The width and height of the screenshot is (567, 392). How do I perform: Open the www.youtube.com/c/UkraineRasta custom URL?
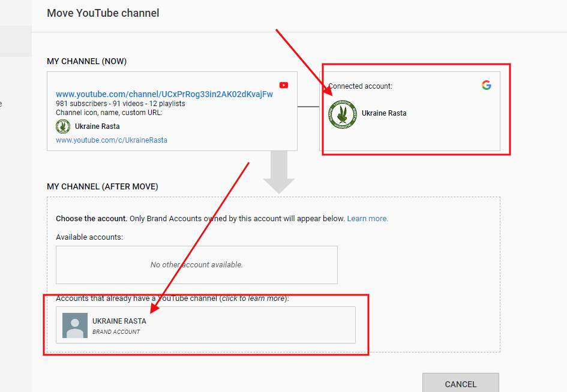tap(112, 140)
